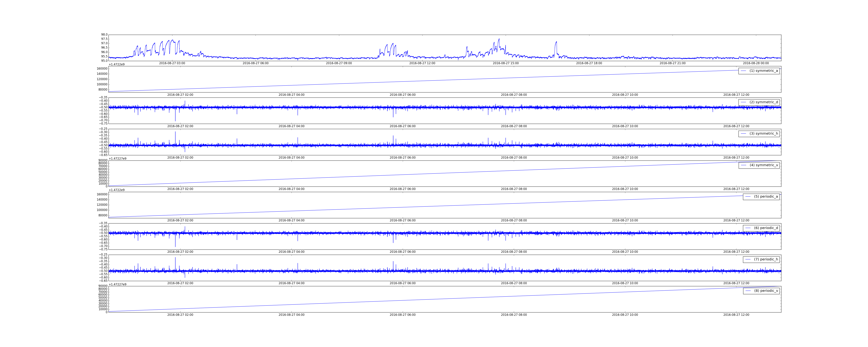Click the 160000 y-axis tick of symmetric_a plot
The width and height of the screenshot is (868, 347).
(102, 69)
